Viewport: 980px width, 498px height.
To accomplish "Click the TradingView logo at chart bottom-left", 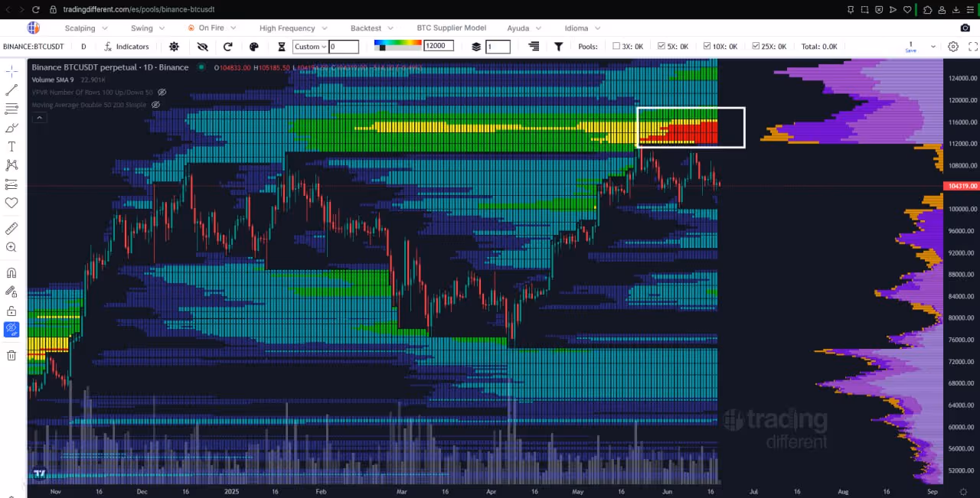I will coord(39,474).
